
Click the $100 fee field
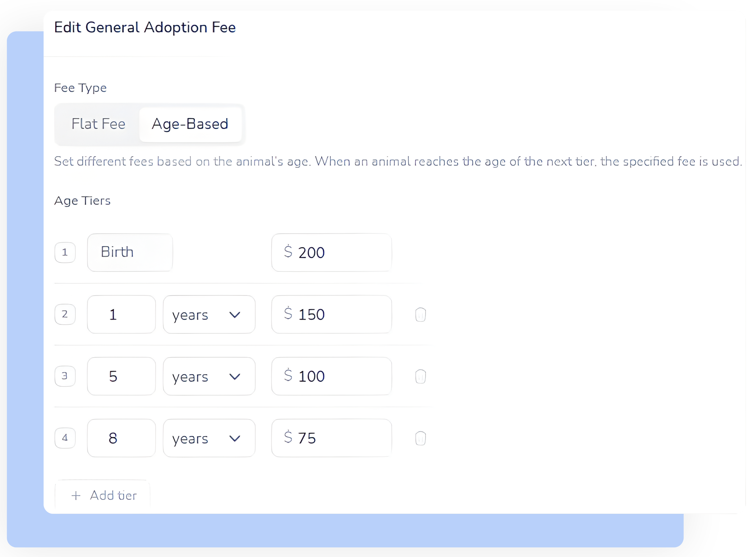(331, 376)
